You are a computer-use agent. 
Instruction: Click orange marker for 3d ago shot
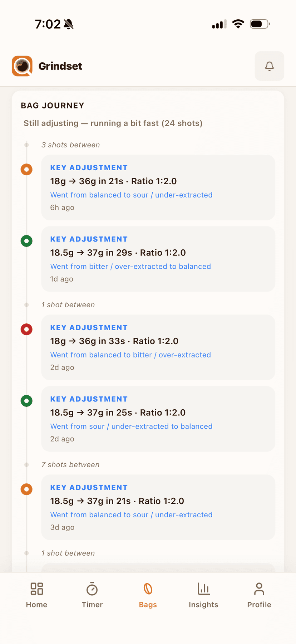coord(26,489)
